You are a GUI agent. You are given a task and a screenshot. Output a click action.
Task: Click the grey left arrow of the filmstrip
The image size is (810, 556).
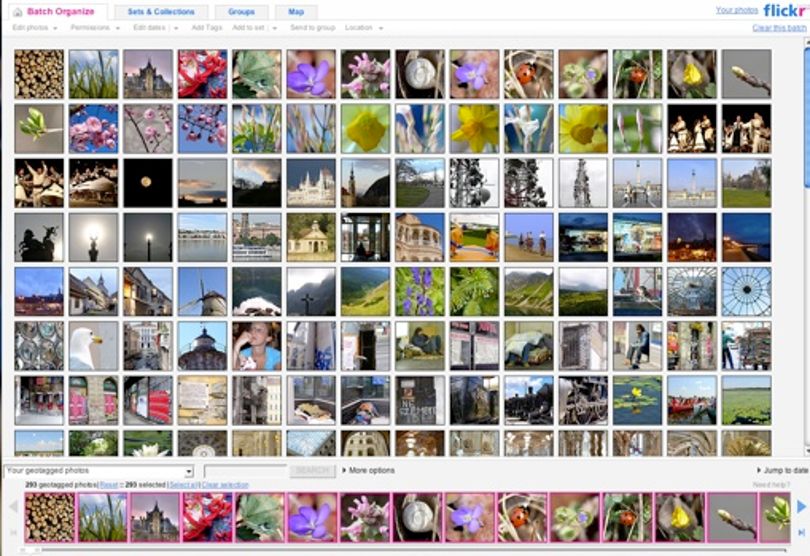(14, 507)
